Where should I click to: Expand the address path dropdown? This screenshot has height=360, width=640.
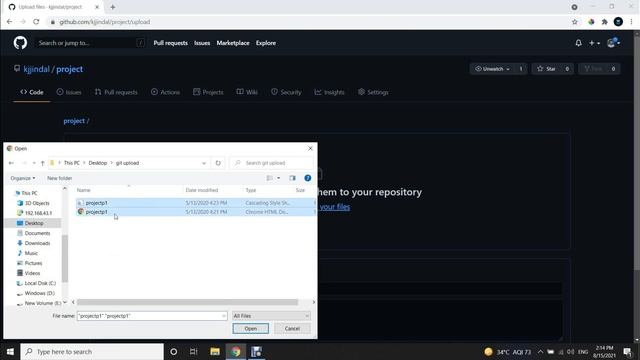(204, 163)
